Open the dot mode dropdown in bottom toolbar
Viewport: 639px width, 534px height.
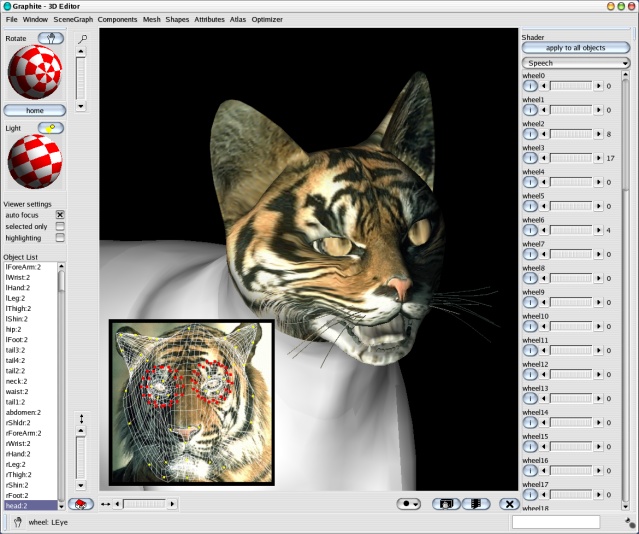410,504
